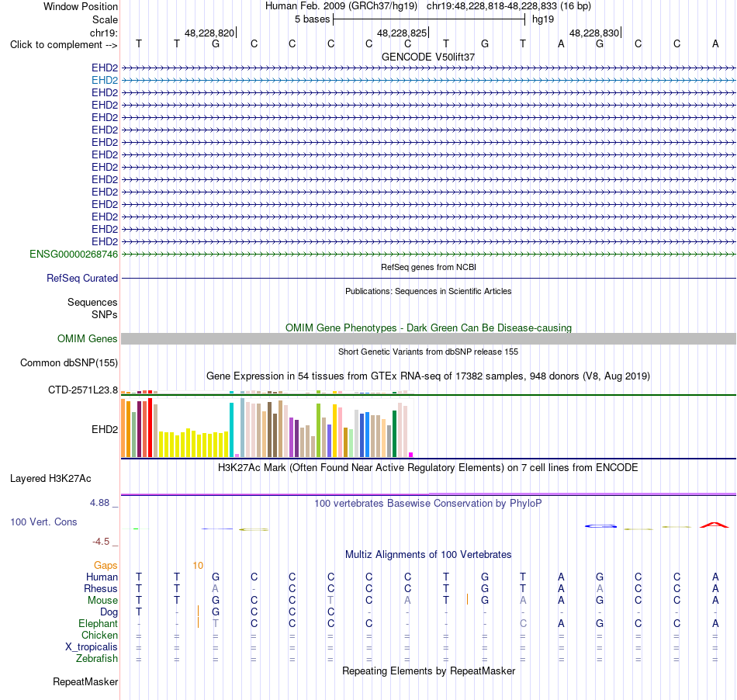Open 'Repeating Elements by RepeatMasker' title
The width and height of the screenshot is (737, 700).
(x=429, y=671)
